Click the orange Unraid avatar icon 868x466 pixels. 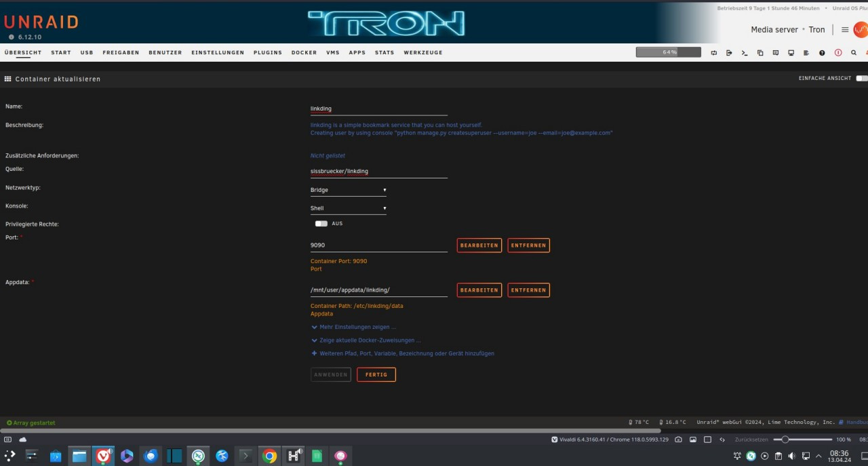click(861, 30)
